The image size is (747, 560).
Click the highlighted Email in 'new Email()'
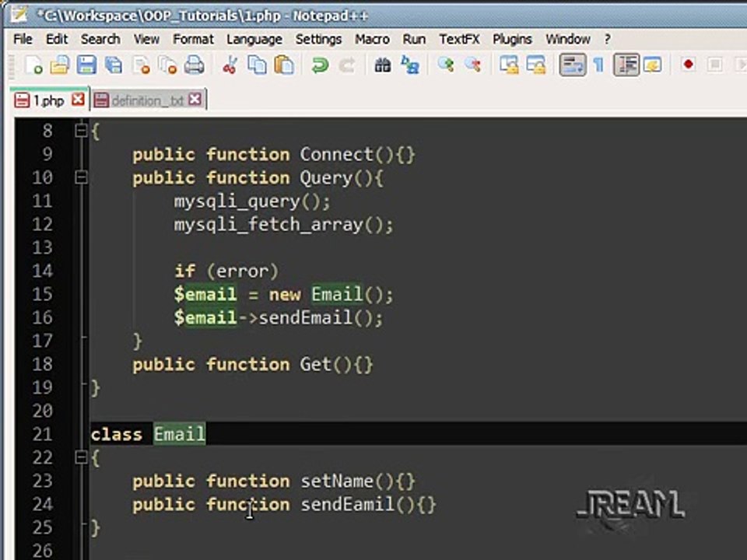(337, 294)
